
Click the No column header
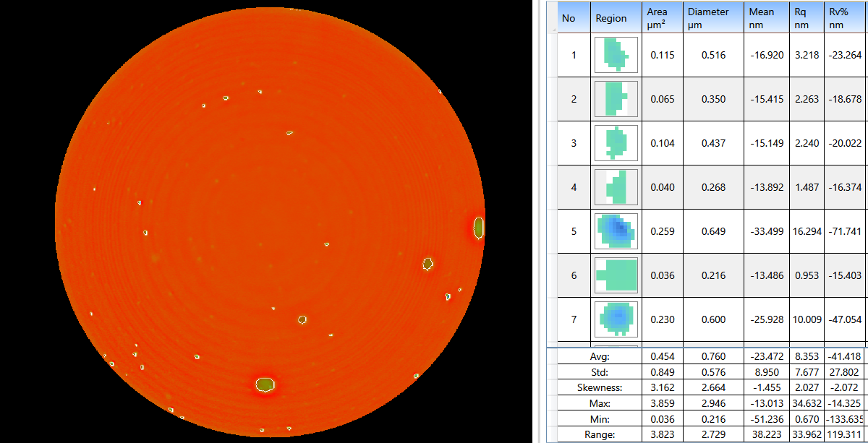(x=569, y=18)
